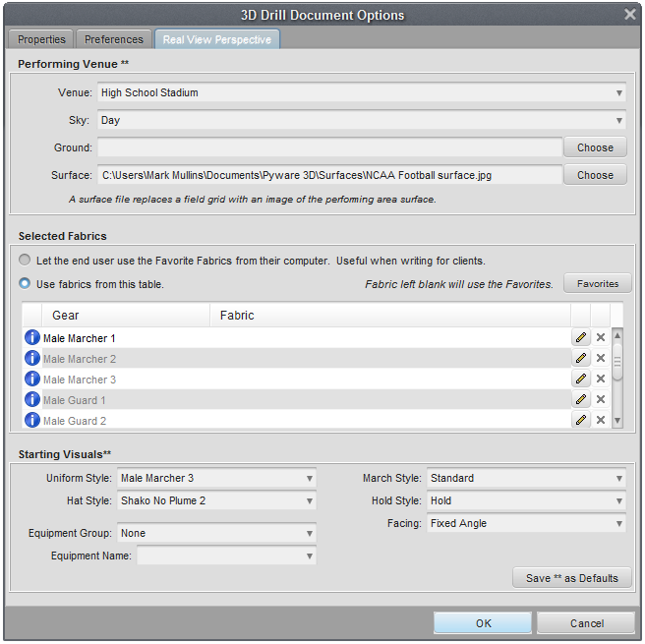Edit fabric for Male Guard 2 row
The height and width of the screenshot is (644, 645).
[x=581, y=421]
